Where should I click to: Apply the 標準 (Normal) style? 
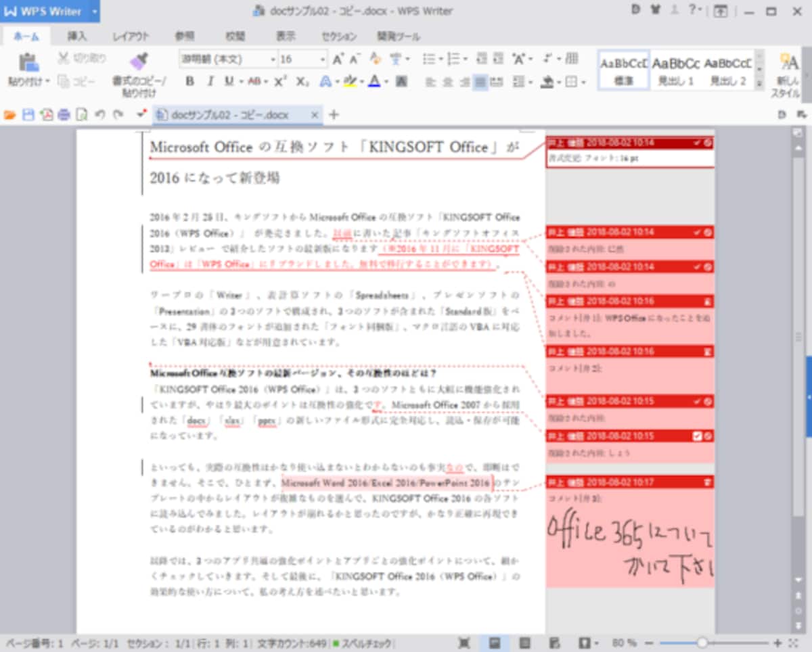click(x=624, y=70)
